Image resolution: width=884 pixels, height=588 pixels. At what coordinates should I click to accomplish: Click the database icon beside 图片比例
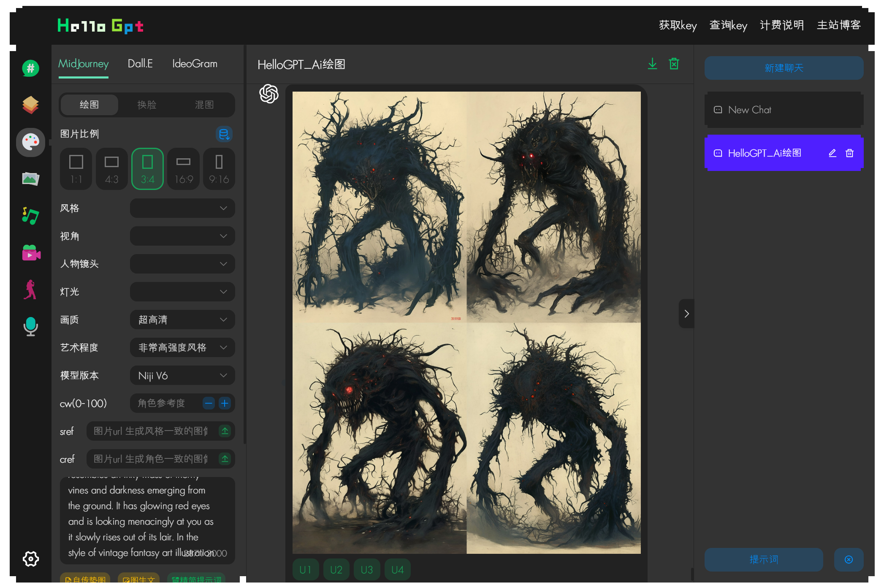[224, 134]
